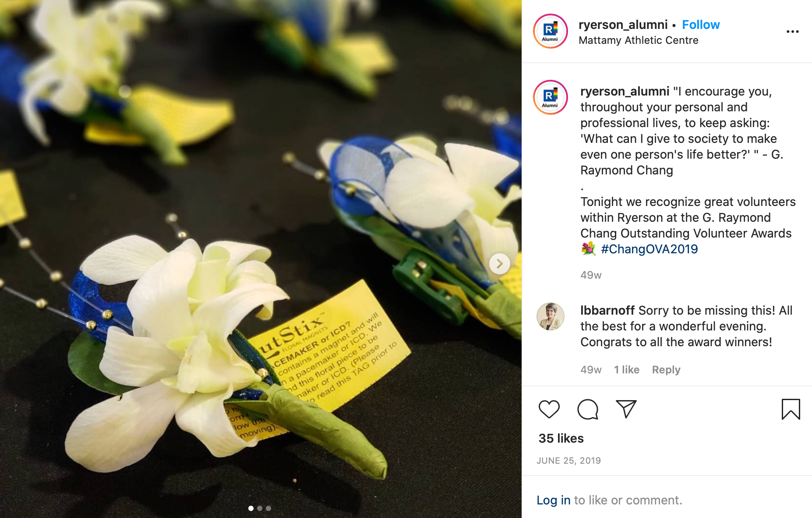This screenshot has height=518, width=812.
Task: Click Log in to like or comment
Action: [x=553, y=500]
